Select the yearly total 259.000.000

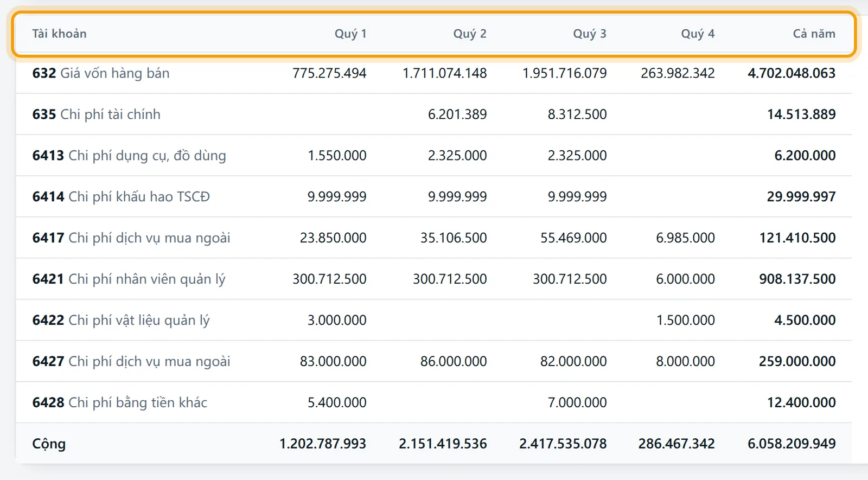click(x=797, y=362)
